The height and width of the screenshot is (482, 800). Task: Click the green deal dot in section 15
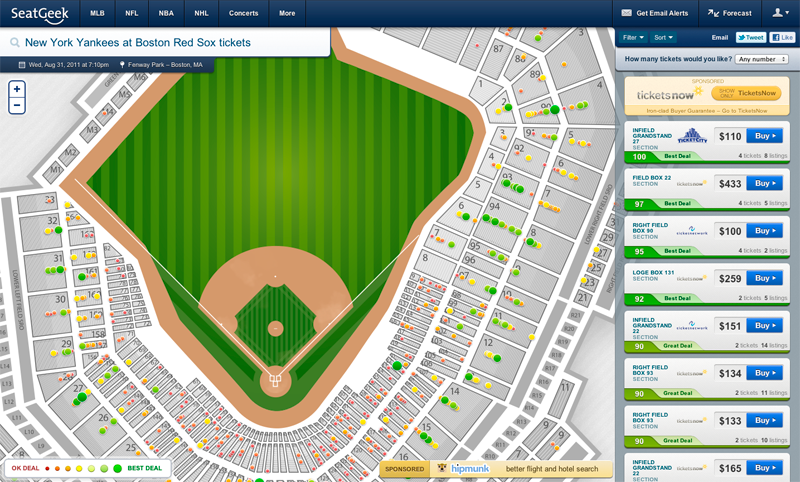pos(423,436)
